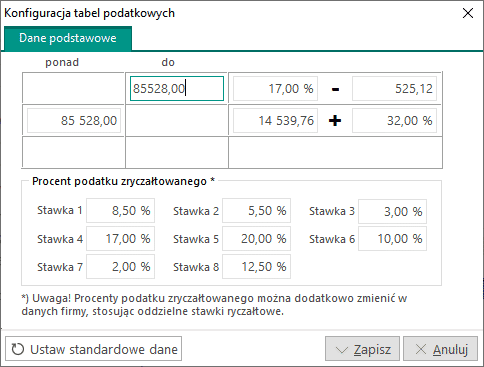Click the X icon on the Anuluj button
Image resolution: width=484 pixels, height=367 pixels.
click(x=421, y=349)
